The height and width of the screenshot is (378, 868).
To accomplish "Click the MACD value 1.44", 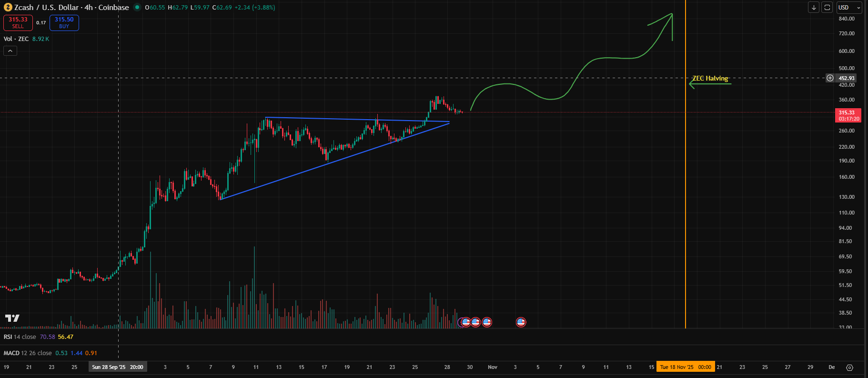I will click(77, 353).
